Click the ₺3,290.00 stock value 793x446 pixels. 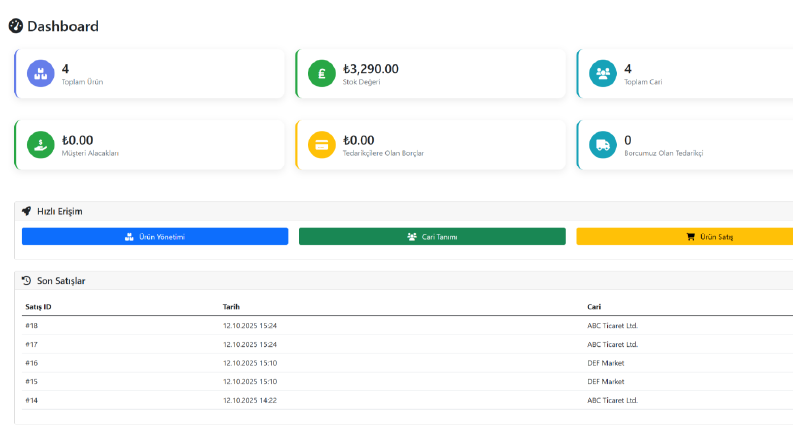[371, 69]
